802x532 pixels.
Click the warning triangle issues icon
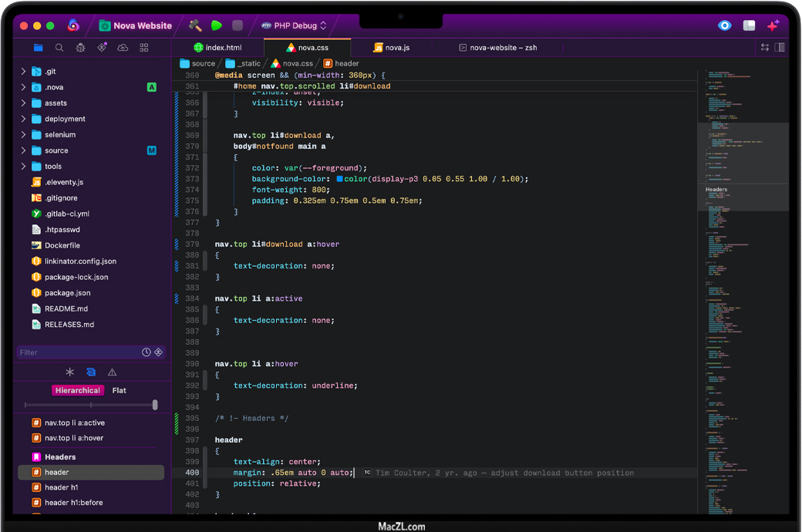click(x=112, y=372)
